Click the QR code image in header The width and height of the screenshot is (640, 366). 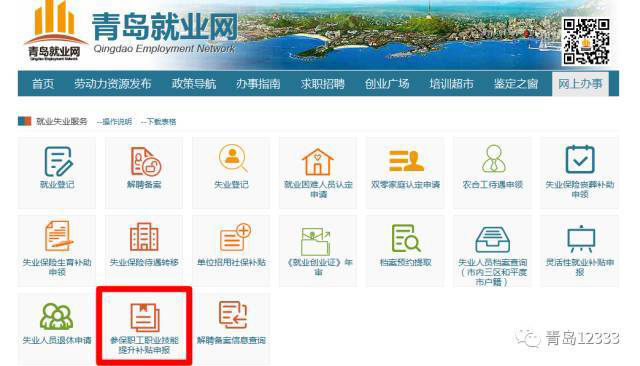pyautogui.click(x=587, y=41)
